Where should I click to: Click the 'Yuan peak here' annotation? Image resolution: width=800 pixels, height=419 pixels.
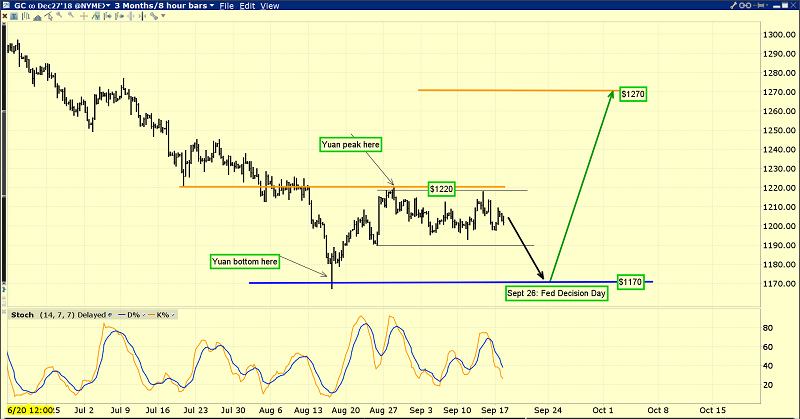click(x=352, y=144)
